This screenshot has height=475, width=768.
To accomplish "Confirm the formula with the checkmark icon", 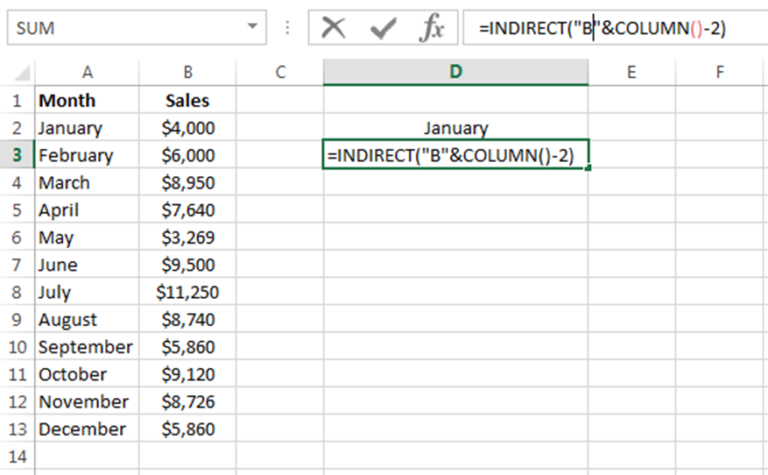I will [x=383, y=29].
